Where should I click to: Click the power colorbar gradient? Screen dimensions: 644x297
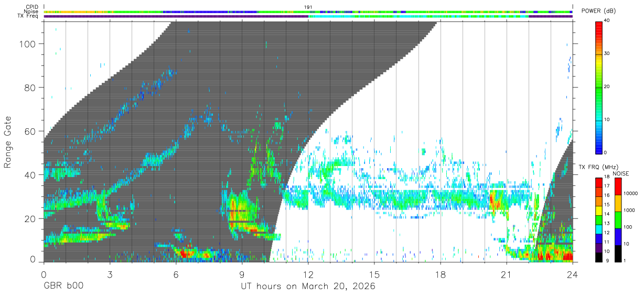[598, 87]
